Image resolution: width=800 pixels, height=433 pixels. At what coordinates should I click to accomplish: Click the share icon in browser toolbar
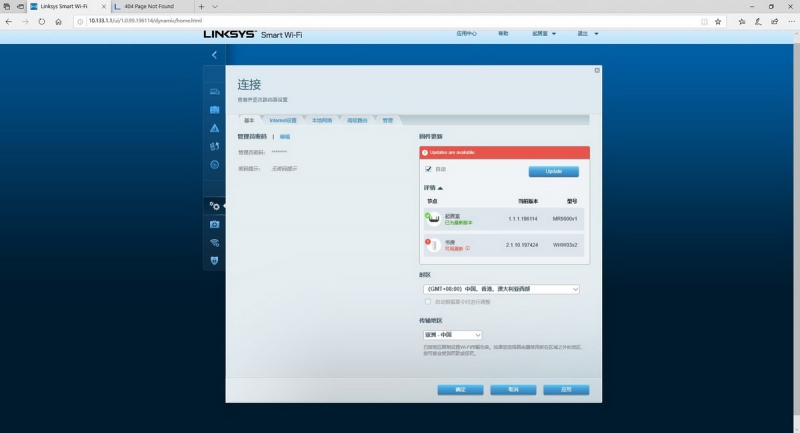tap(775, 21)
